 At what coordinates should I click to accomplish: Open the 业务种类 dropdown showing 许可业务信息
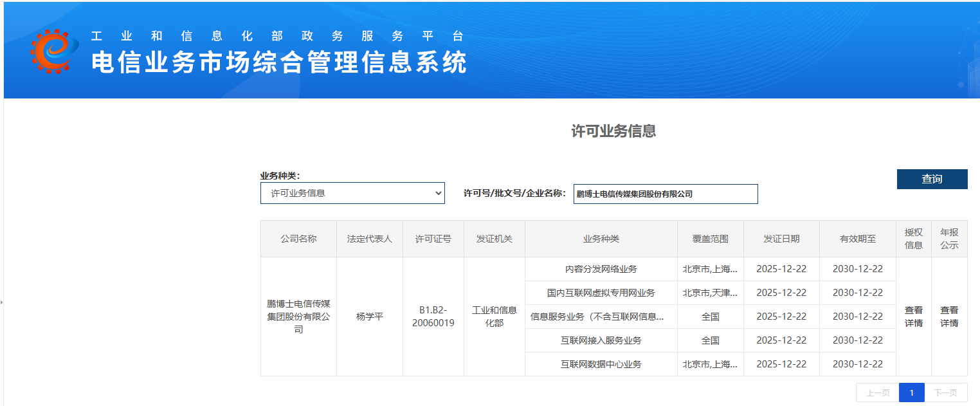pyautogui.click(x=352, y=193)
